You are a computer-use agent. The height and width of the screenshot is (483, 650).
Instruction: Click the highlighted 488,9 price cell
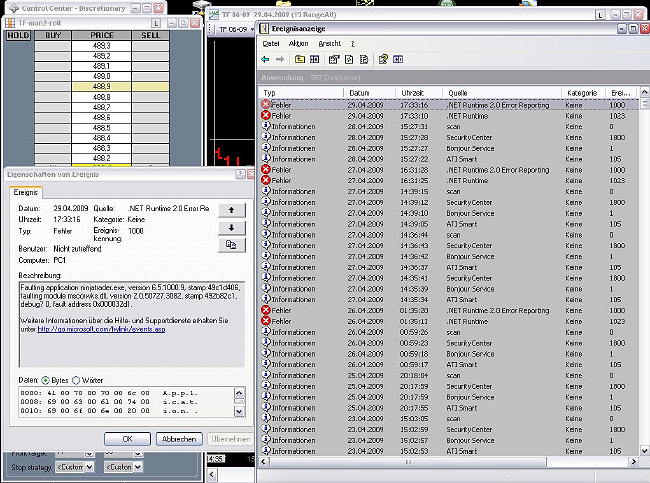click(102, 87)
